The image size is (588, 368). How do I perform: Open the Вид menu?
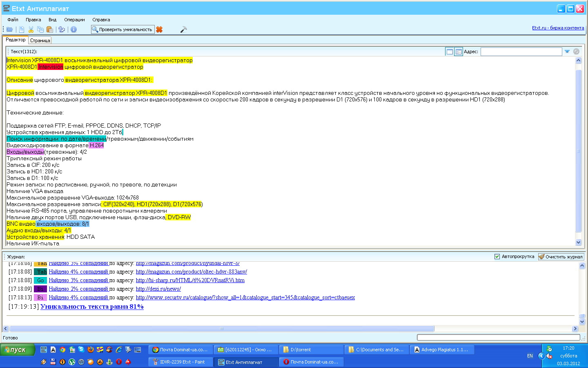[53, 20]
